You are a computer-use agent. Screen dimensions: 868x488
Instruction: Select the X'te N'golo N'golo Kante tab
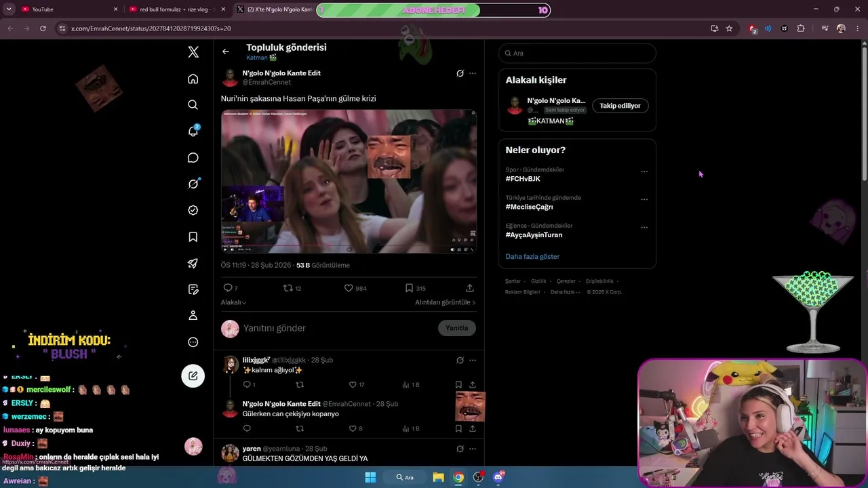pyautogui.click(x=275, y=9)
